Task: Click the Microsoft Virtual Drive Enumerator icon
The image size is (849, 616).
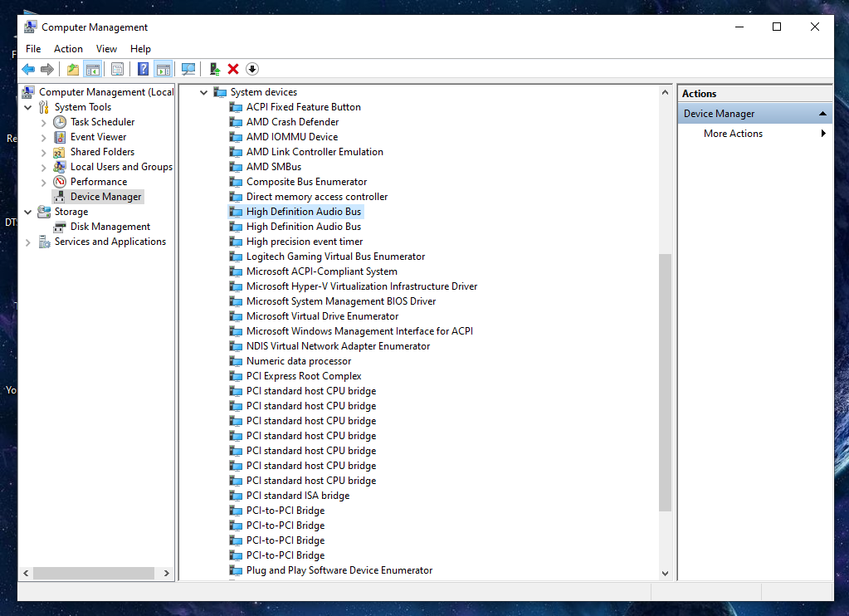Action: [x=236, y=315]
